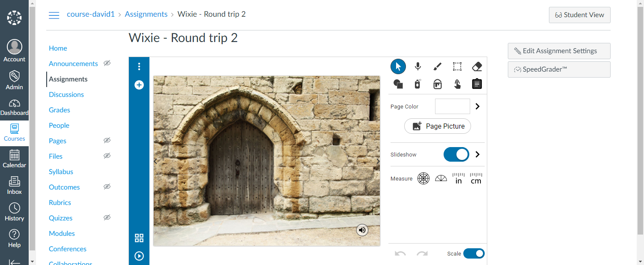644x265 pixels.
Task: Toggle the Slideshow switch off
Action: [x=456, y=154]
